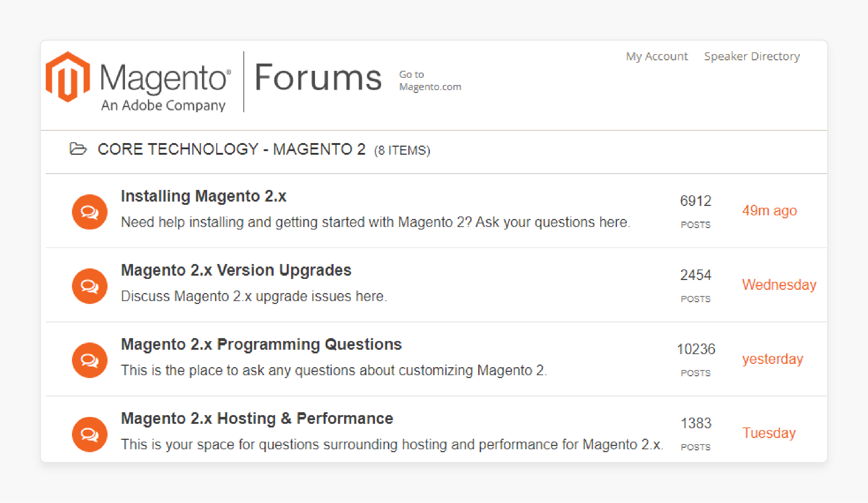The image size is (868, 503).
Task: Click the My Account tab
Action: coord(655,57)
